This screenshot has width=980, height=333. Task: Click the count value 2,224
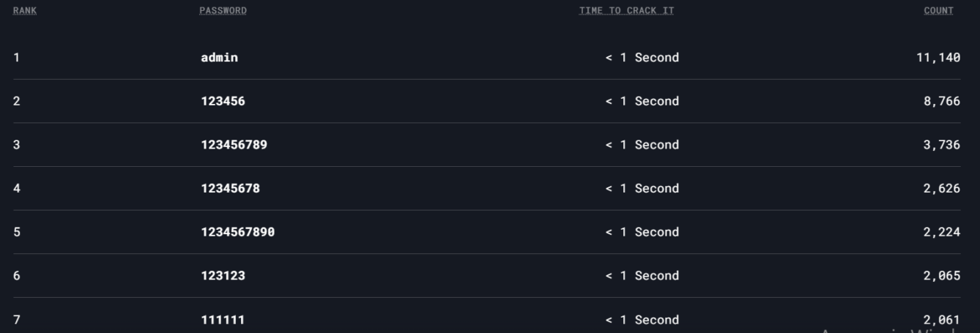tap(941, 233)
